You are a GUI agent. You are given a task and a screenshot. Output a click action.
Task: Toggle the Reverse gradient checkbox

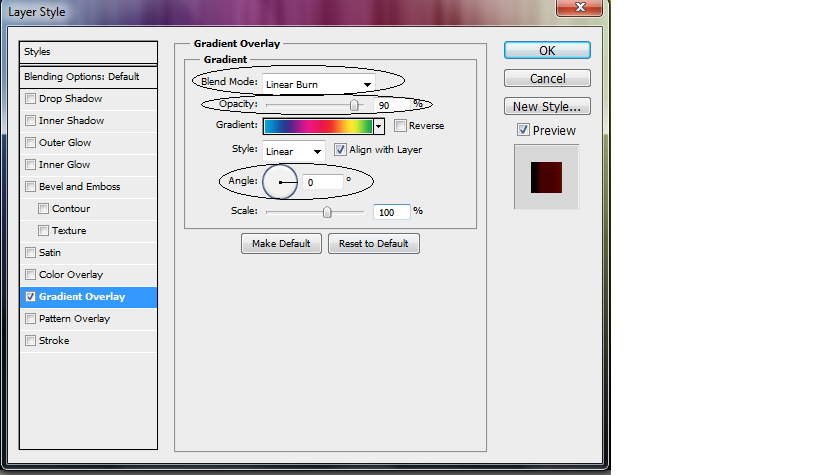(400, 126)
